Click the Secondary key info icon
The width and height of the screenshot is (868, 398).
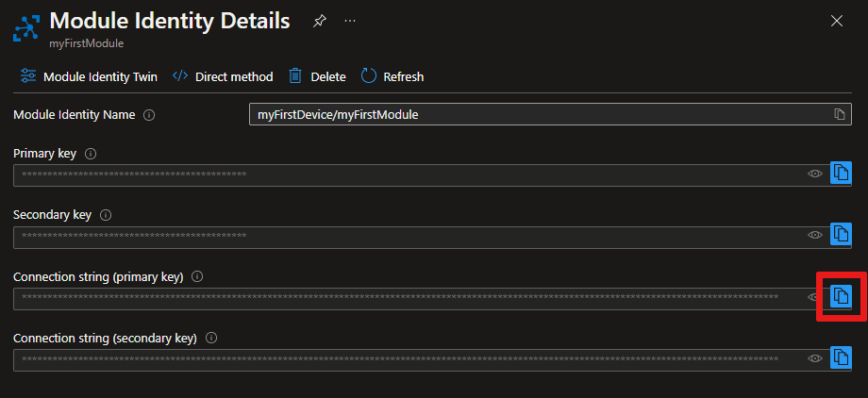point(106,215)
